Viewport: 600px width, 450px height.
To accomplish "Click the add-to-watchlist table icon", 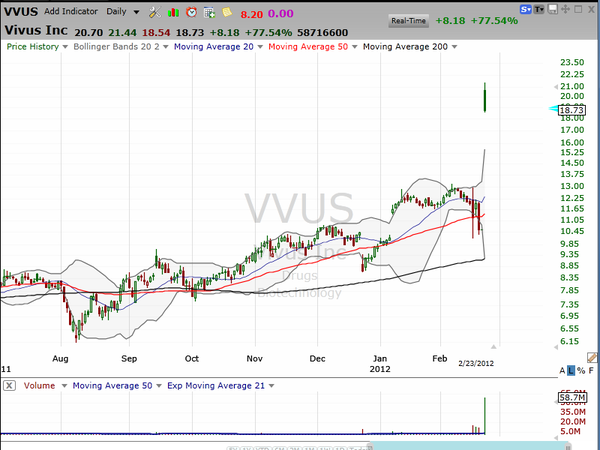I will [x=209, y=13].
